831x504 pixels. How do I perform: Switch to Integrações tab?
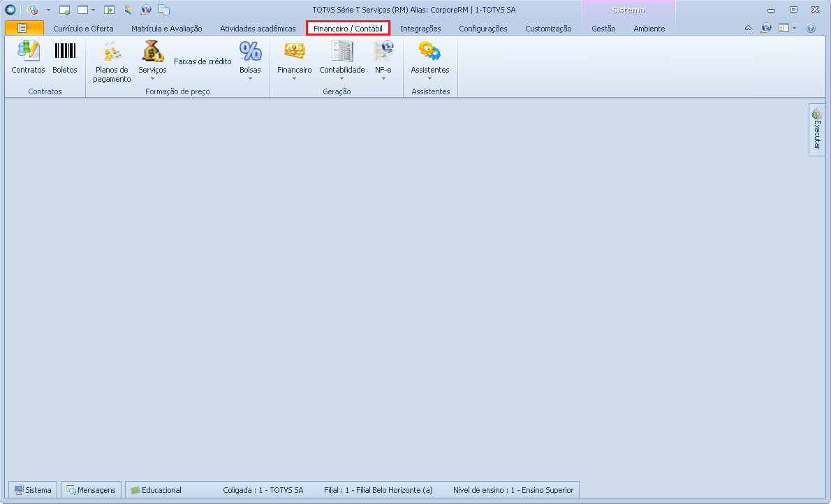coord(420,29)
